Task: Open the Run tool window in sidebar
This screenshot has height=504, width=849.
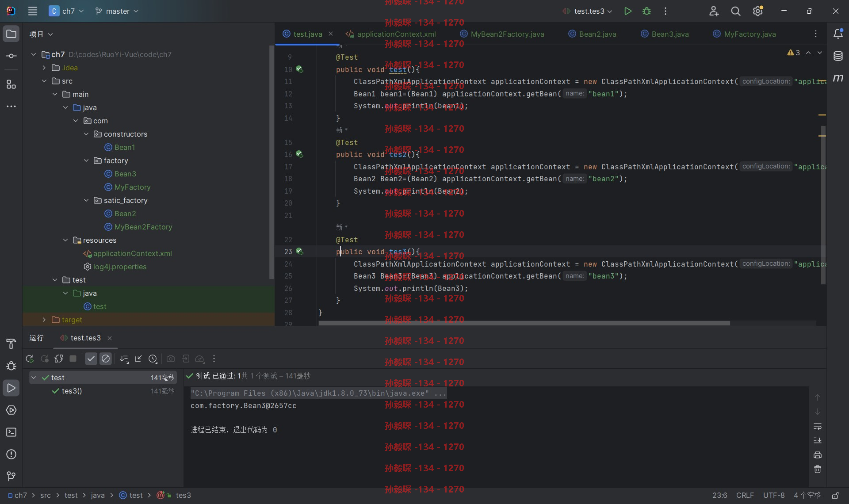Action: tap(11, 388)
